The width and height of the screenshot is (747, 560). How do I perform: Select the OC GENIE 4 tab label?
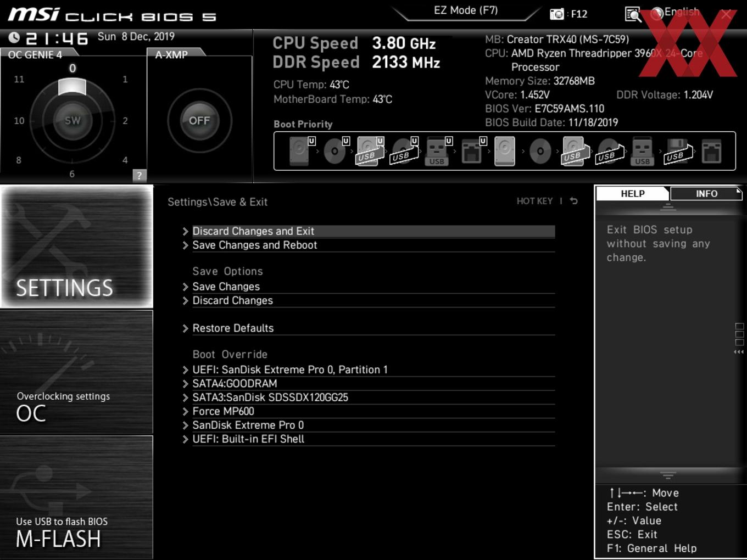pos(35,54)
